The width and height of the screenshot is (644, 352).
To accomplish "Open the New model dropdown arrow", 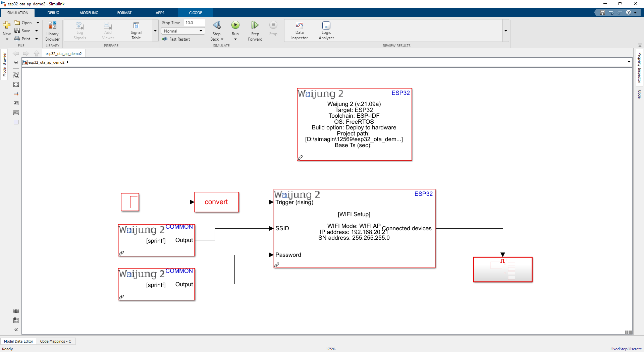I will (x=7, y=39).
